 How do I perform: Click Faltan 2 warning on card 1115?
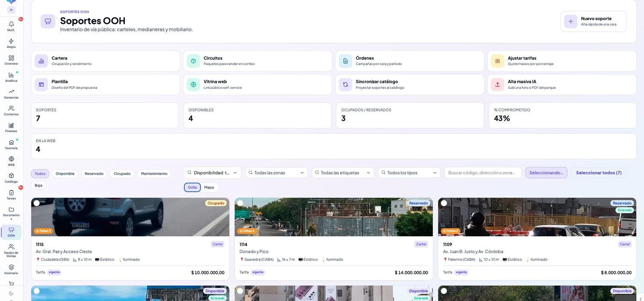point(43,231)
